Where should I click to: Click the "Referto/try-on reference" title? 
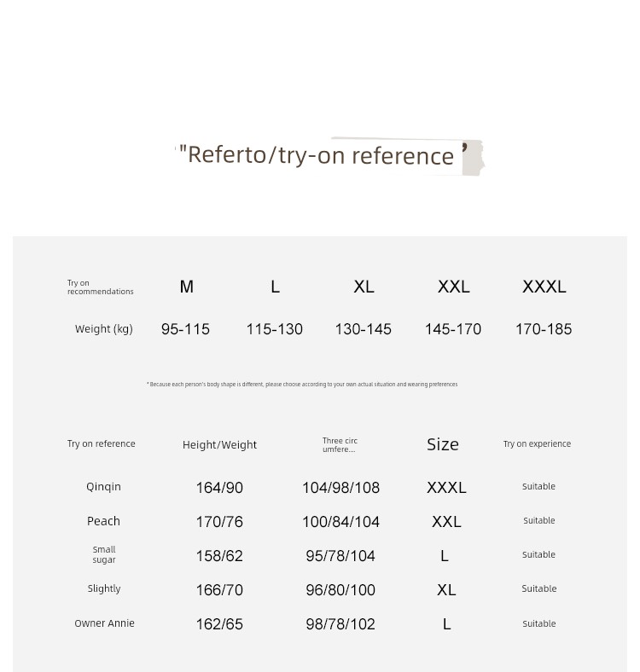tap(320, 155)
